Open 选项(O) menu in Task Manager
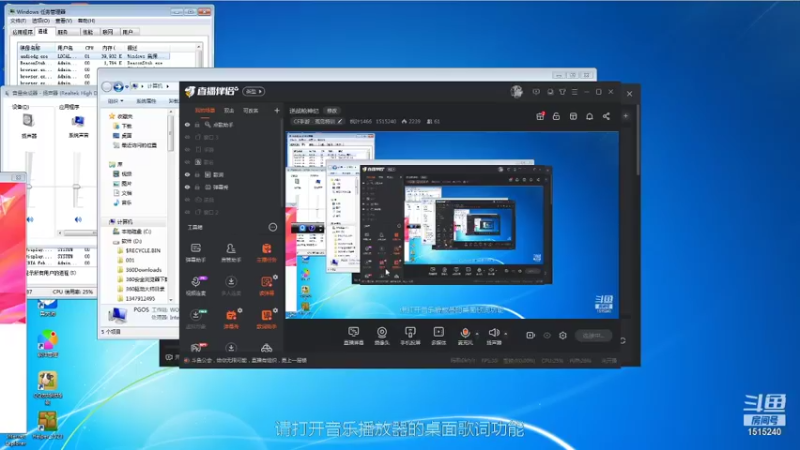This screenshot has width=800, height=450. tap(41, 20)
